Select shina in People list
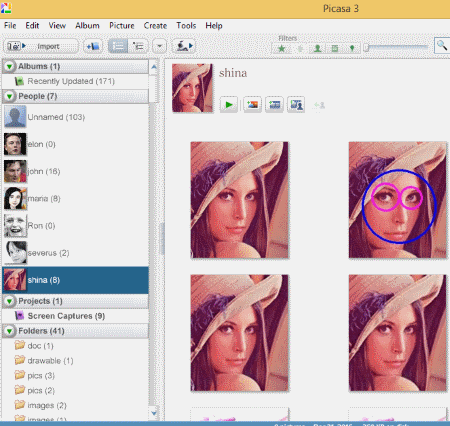The width and height of the screenshot is (450, 426). [x=75, y=280]
